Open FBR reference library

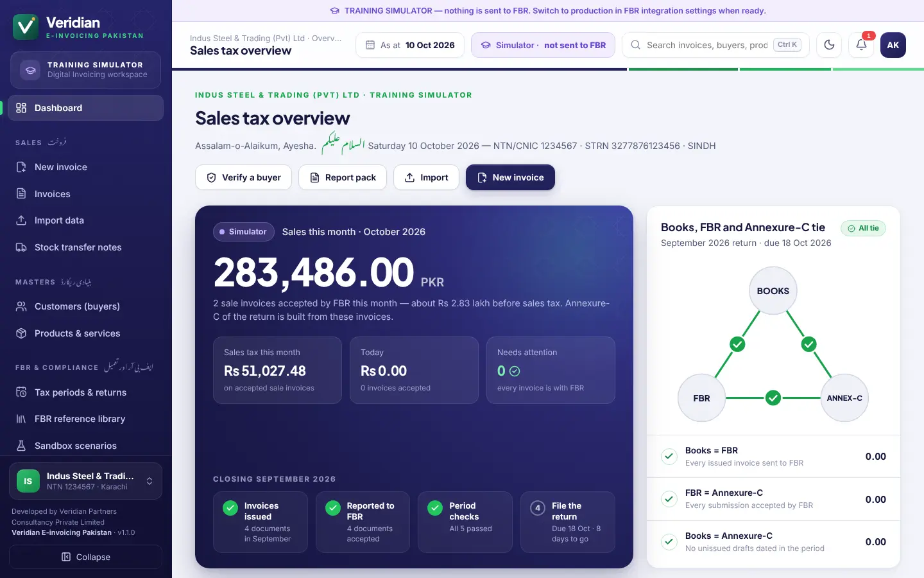[x=86, y=419]
